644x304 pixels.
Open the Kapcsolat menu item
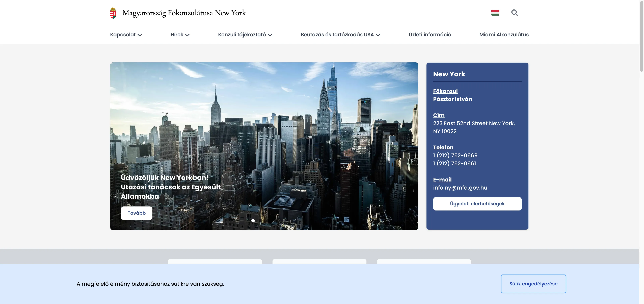123,35
